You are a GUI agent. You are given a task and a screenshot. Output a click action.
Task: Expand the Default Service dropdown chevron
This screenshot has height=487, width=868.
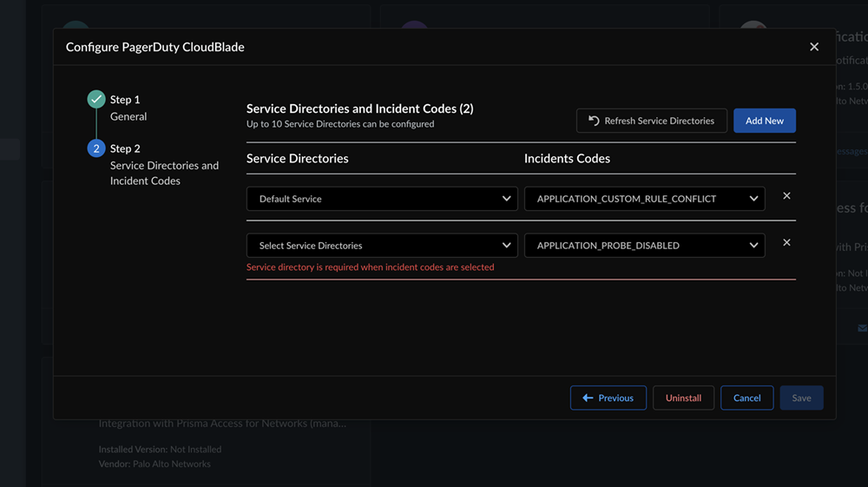pyautogui.click(x=507, y=199)
